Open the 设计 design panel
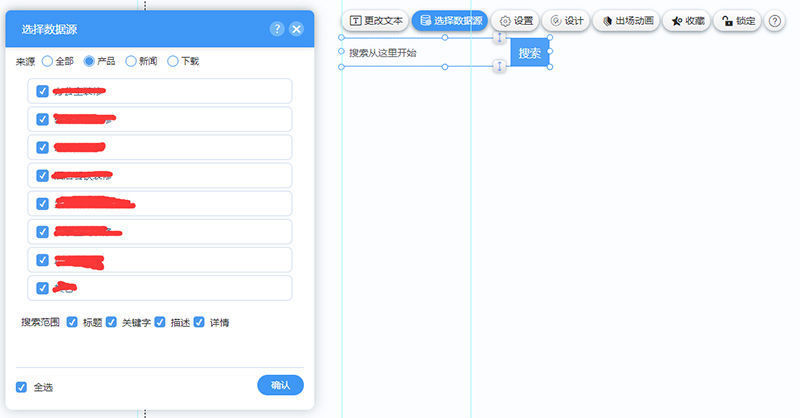The image size is (800, 418). pyautogui.click(x=567, y=21)
